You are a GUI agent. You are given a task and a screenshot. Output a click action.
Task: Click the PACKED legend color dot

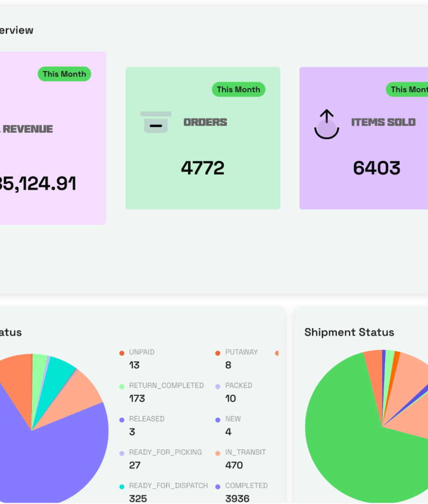pos(218,386)
